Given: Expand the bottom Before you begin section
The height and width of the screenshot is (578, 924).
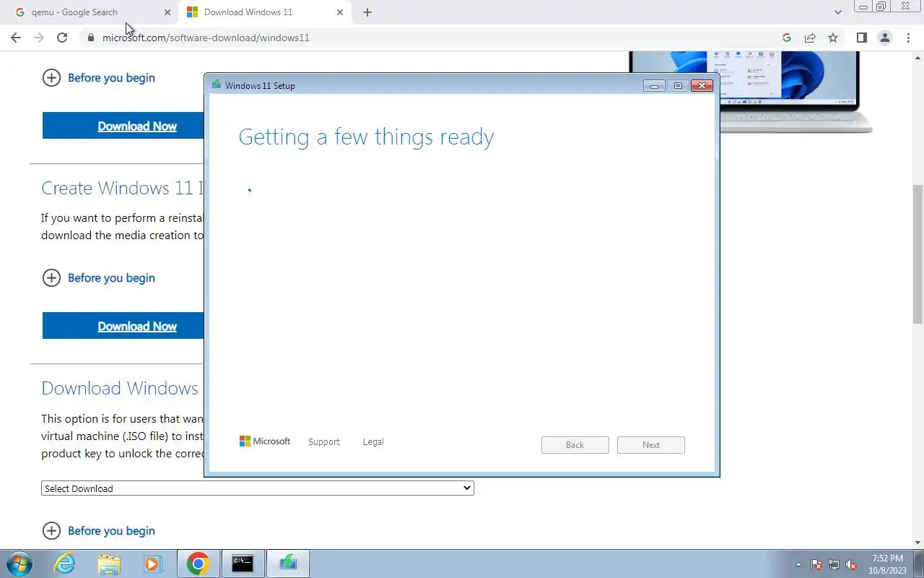Looking at the screenshot, I should click(99, 531).
